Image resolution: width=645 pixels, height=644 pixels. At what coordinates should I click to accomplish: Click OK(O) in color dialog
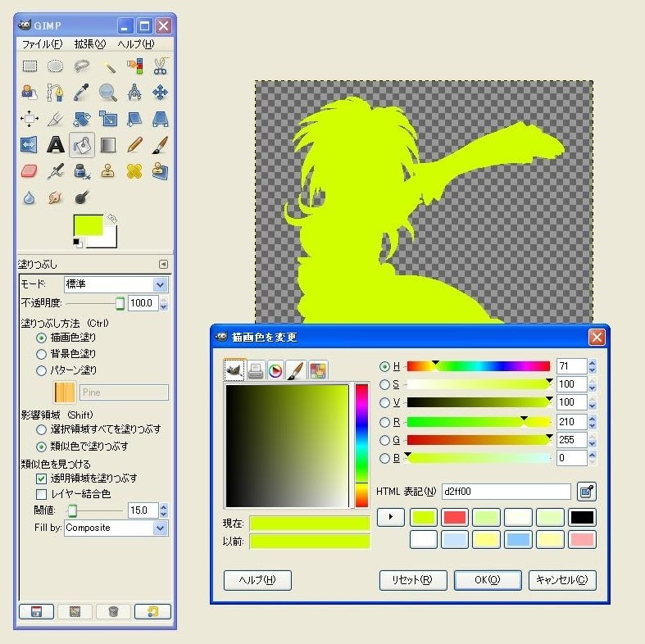pos(488,580)
